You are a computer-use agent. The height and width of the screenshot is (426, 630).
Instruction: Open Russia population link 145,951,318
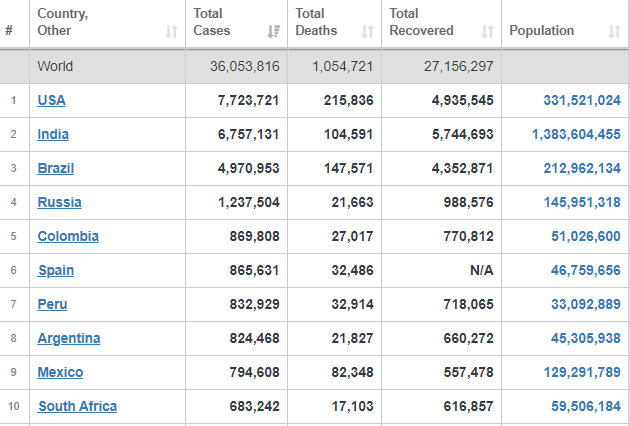coord(582,202)
